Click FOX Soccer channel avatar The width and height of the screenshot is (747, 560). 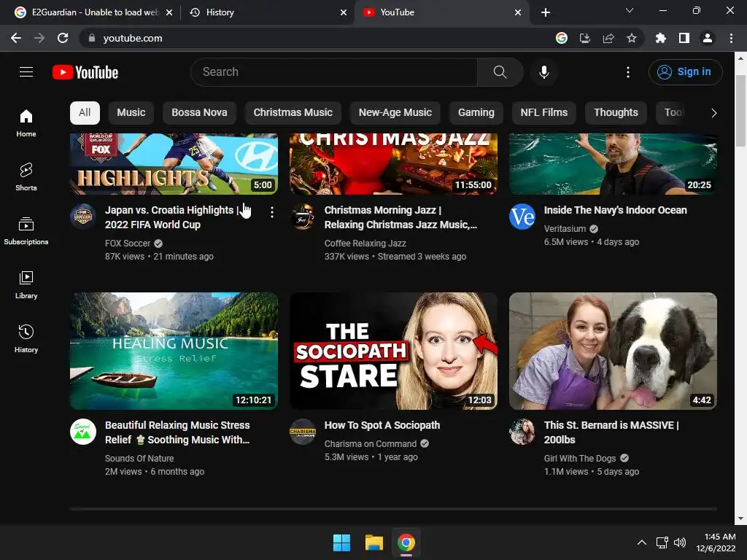point(83,217)
